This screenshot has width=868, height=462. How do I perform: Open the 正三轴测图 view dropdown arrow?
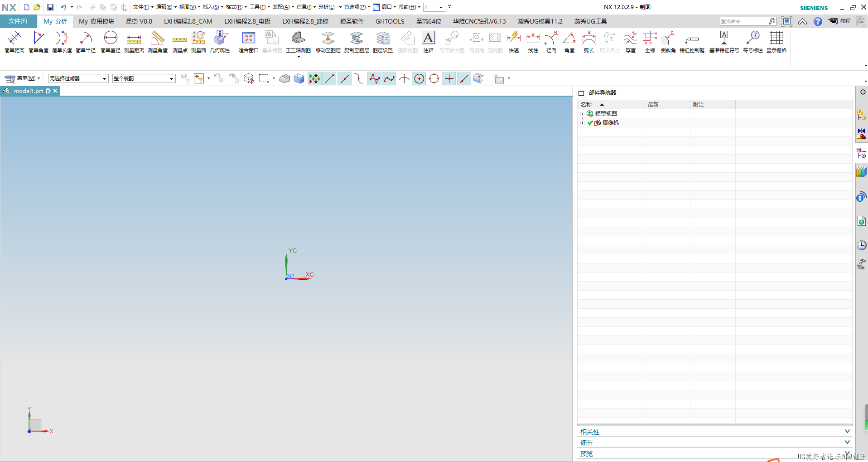coord(299,57)
